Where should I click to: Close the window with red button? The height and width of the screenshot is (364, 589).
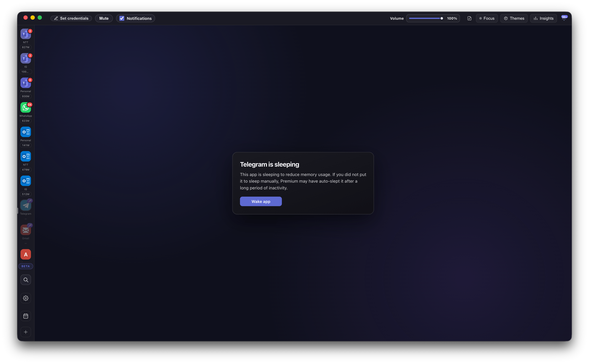[26, 18]
